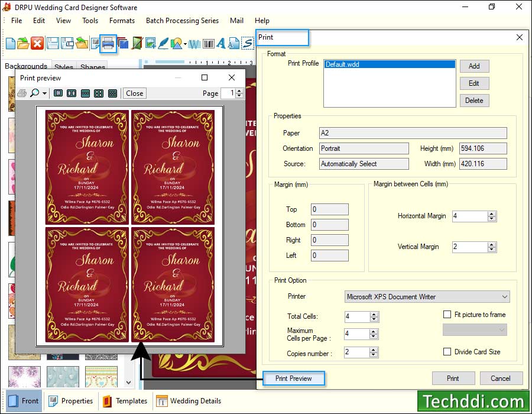Open the Tools menu
The width and height of the screenshot is (532, 414).
tap(90, 21)
